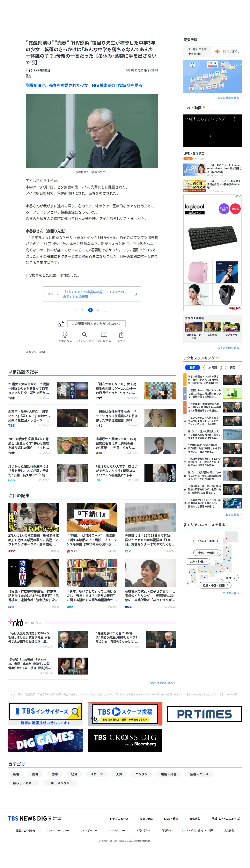Screen dimensions: 250x868
Task: Click the large rkb logo above RKB毎日放送 articles
Action: click(16, 622)
